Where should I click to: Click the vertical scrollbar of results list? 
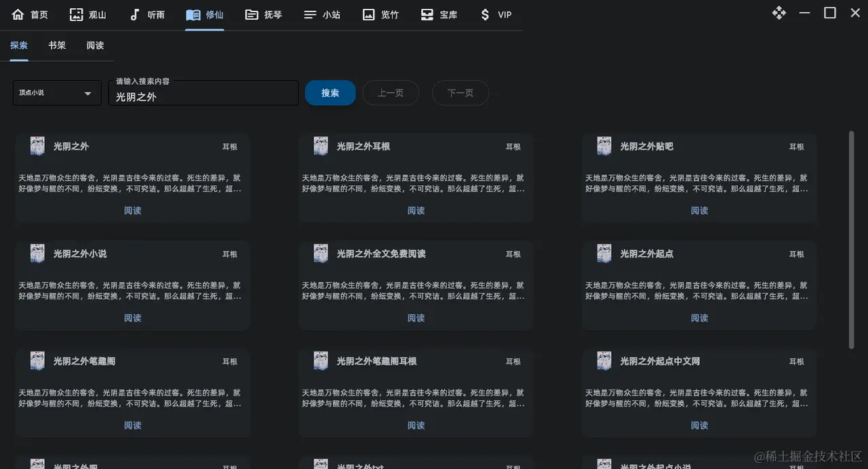tap(852, 241)
